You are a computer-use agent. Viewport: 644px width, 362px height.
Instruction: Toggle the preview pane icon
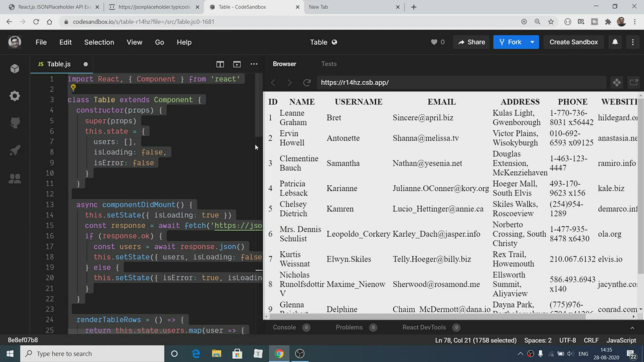click(x=237, y=64)
